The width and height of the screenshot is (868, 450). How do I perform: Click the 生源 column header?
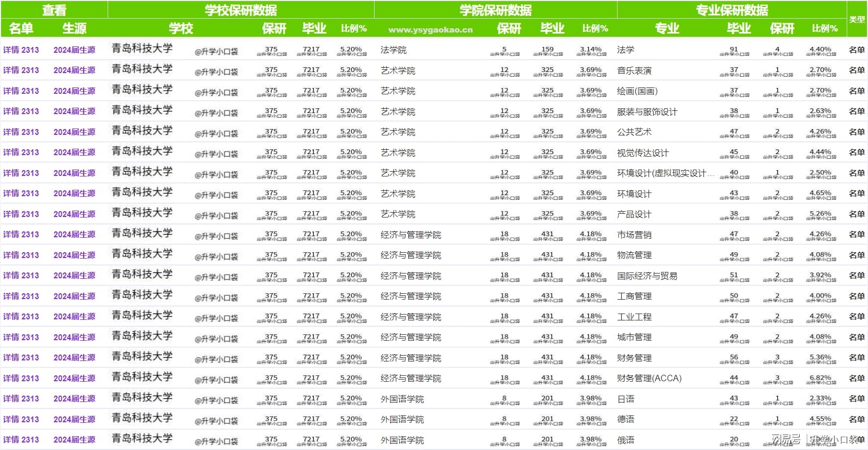[x=74, y=28]
